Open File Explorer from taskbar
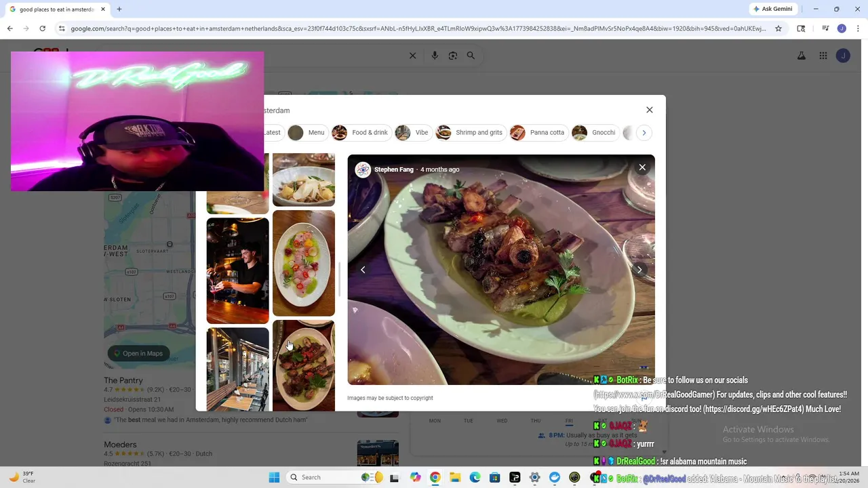 click(455, 477)
